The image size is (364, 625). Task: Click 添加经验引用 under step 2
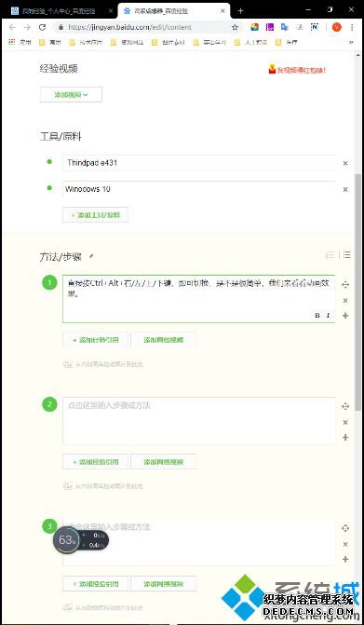click(96, 462)
